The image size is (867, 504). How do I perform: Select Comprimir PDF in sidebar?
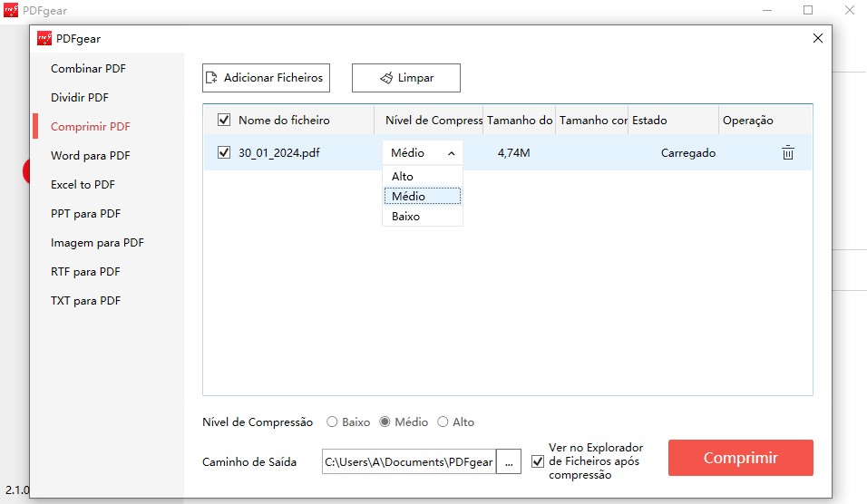point(90,127)
